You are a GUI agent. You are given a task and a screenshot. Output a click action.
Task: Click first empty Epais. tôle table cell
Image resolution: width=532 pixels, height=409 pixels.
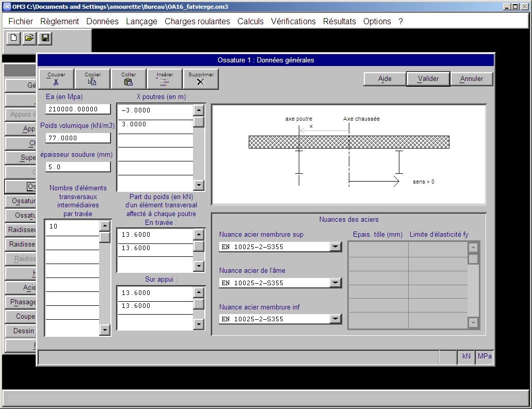click(379, 250)
